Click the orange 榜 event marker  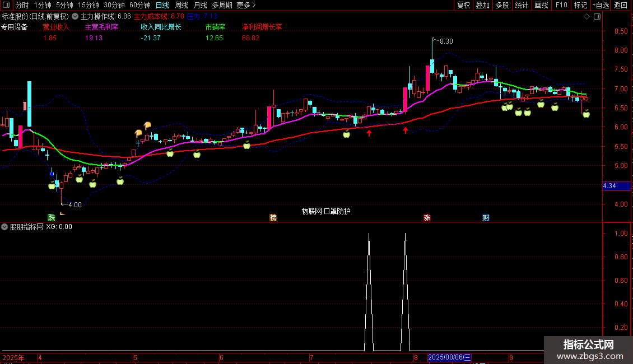(273, 217)
